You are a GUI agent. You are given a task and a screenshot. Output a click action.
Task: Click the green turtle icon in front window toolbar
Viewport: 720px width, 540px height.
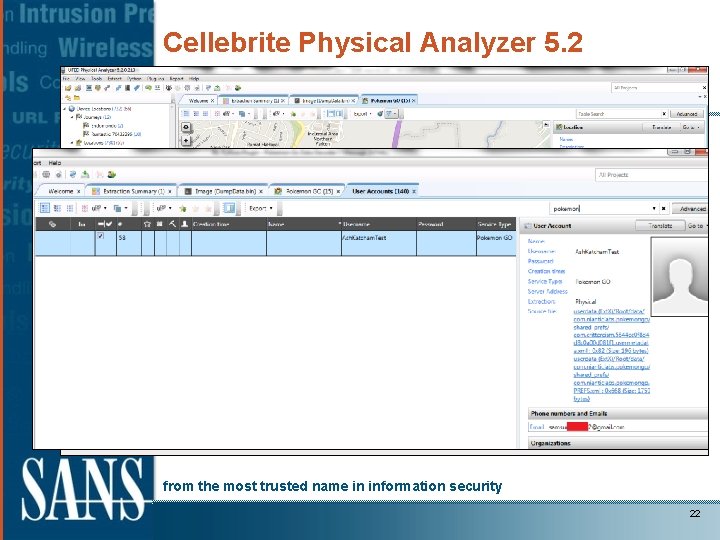(x=112, y=174)
